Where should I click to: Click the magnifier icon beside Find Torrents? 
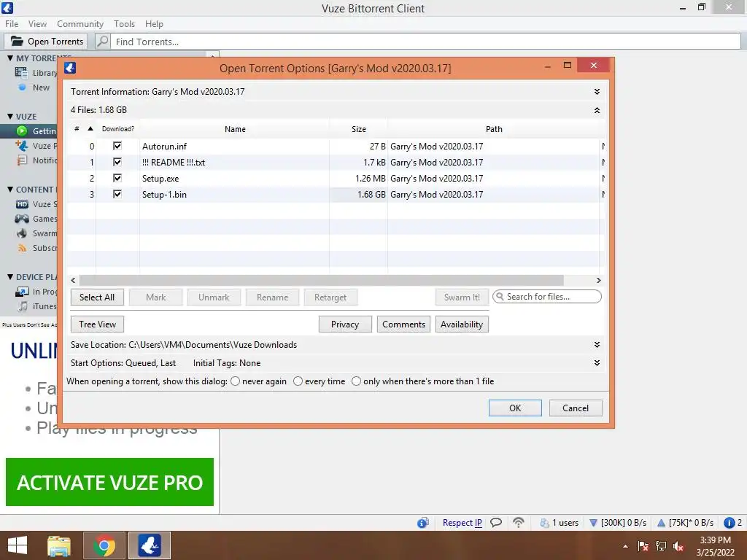[102, 42]
